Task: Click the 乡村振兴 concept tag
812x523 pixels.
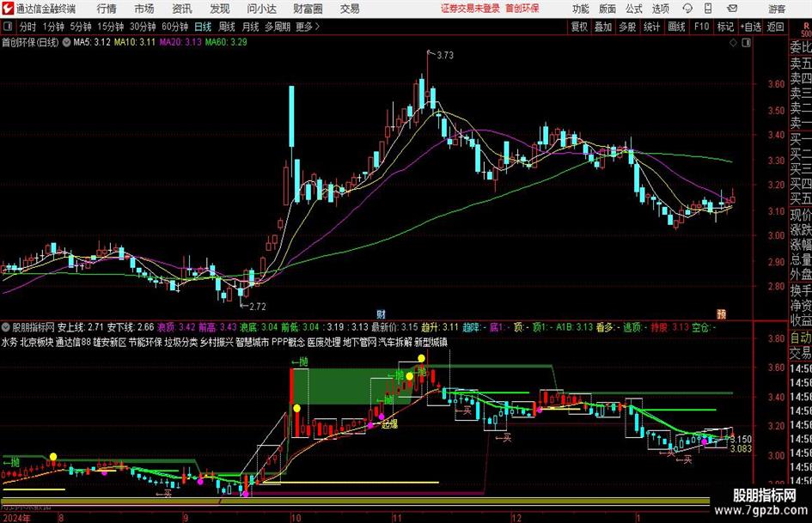Action: (217, 343)
